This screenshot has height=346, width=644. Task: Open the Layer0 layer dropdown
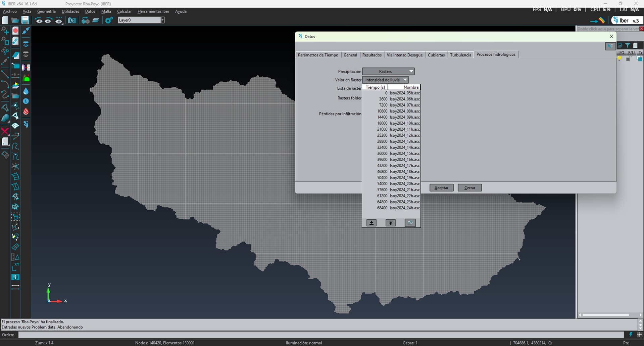[162, 20]
